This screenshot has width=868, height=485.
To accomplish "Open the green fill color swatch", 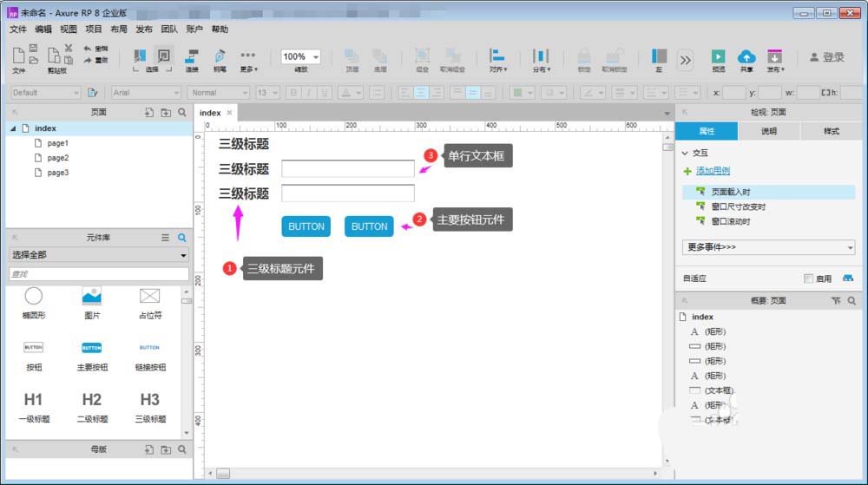I will click(522, 92).
